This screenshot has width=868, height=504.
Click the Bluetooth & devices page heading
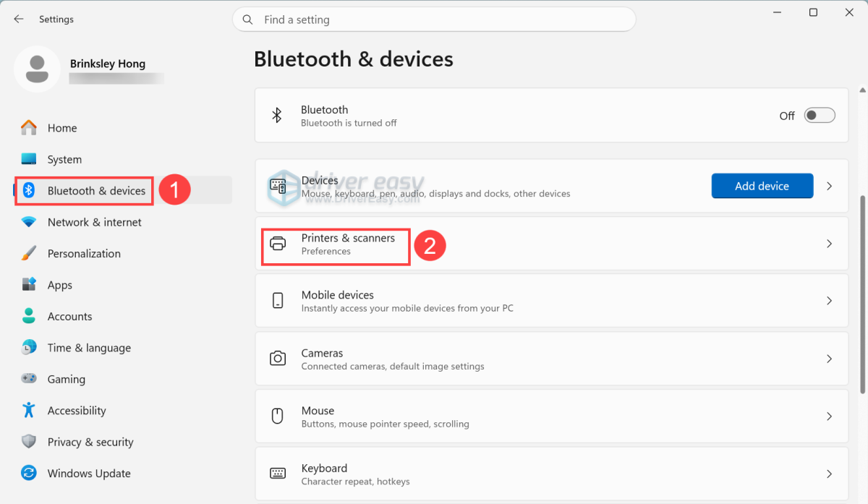pyautogui.click(x=354, y=59)
